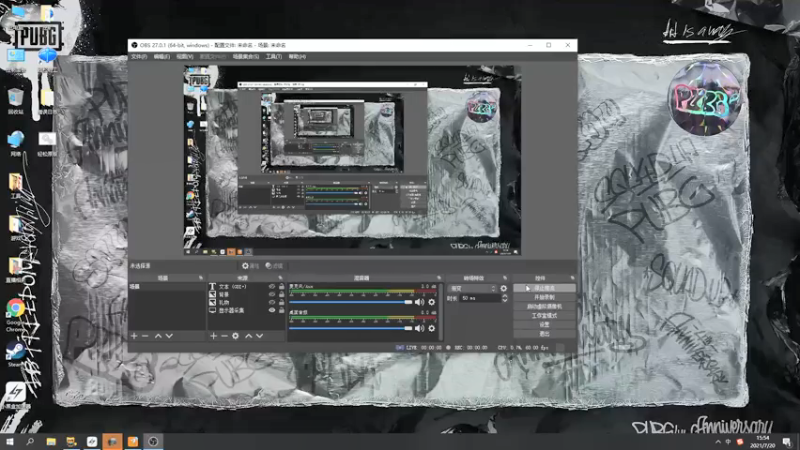Viewport: 800px width, 450px height.
Task: Mute the microphone/Aux speaker icon
Action: (419, 302)
